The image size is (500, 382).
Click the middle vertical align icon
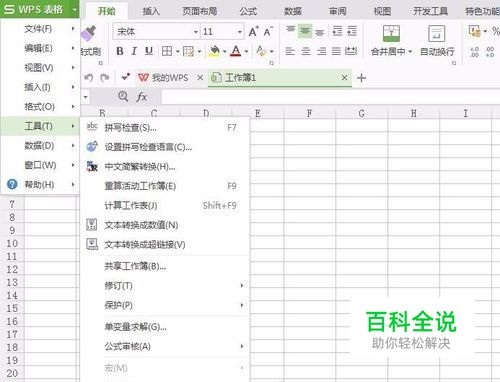click(x=305, y=31)
